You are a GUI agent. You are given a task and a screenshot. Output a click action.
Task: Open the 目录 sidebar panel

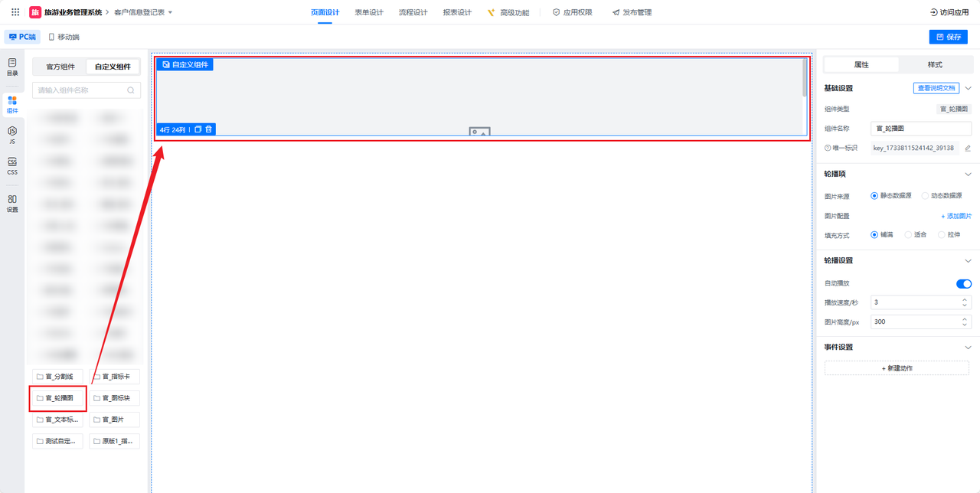tap(12, 67)
